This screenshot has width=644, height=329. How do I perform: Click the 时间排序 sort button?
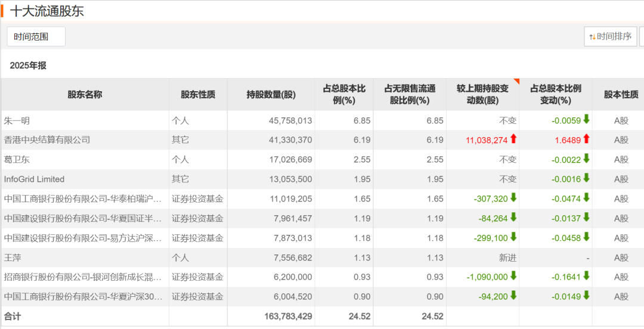610,36
